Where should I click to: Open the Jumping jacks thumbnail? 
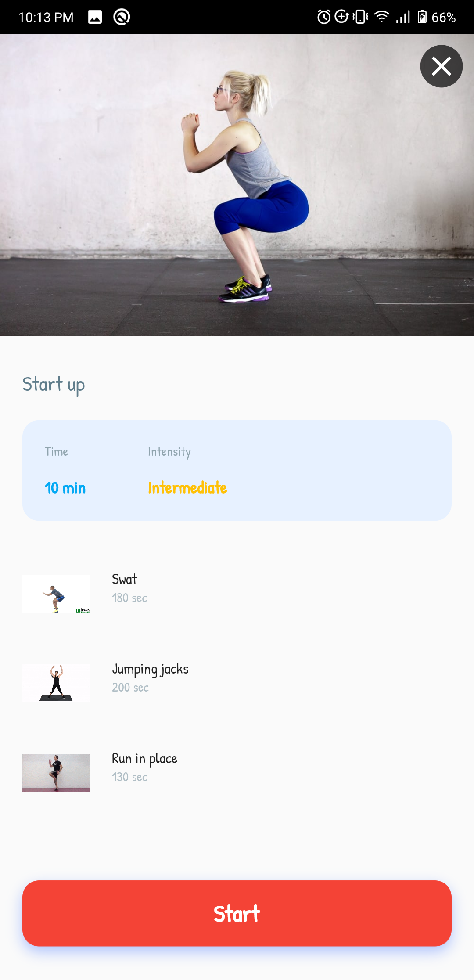56,683
